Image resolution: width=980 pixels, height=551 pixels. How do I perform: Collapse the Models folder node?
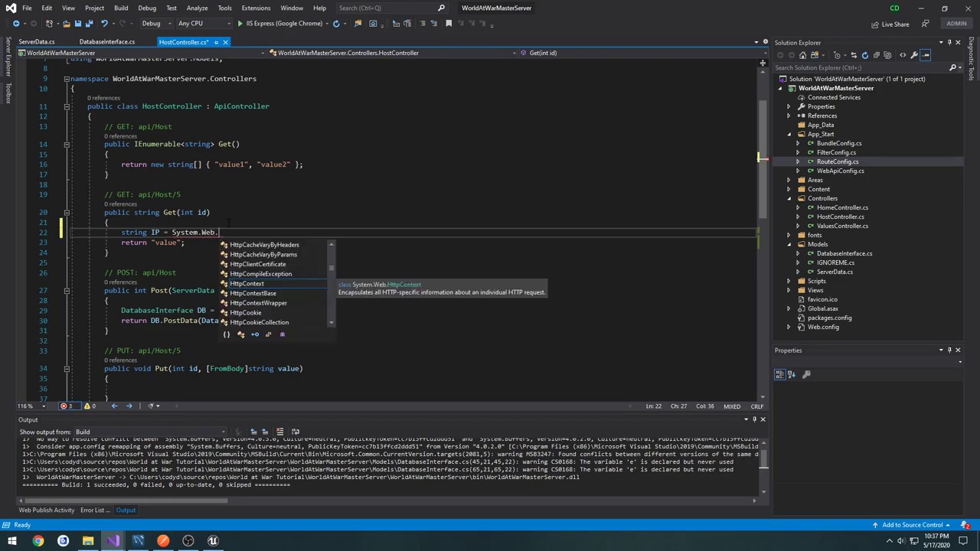tap(789, 244)
